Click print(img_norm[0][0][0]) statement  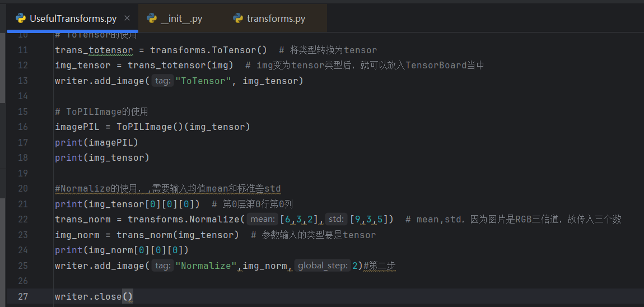[x=122, y=250]
